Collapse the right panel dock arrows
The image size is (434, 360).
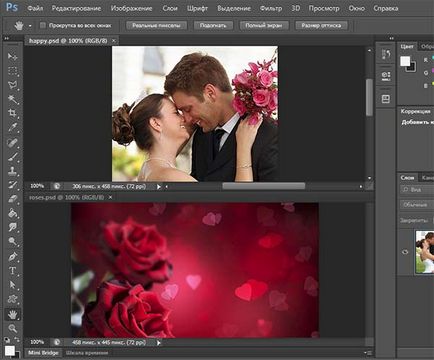click(x=391, y=38)
